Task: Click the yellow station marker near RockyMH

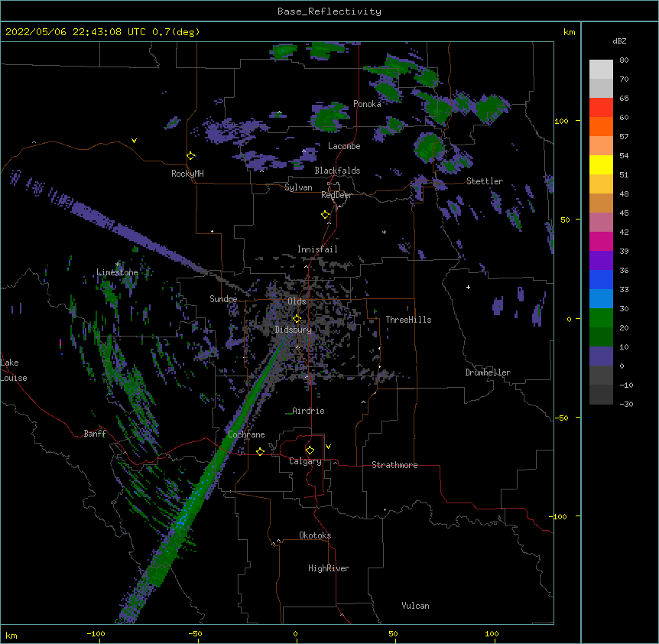Action: [190, 156]
